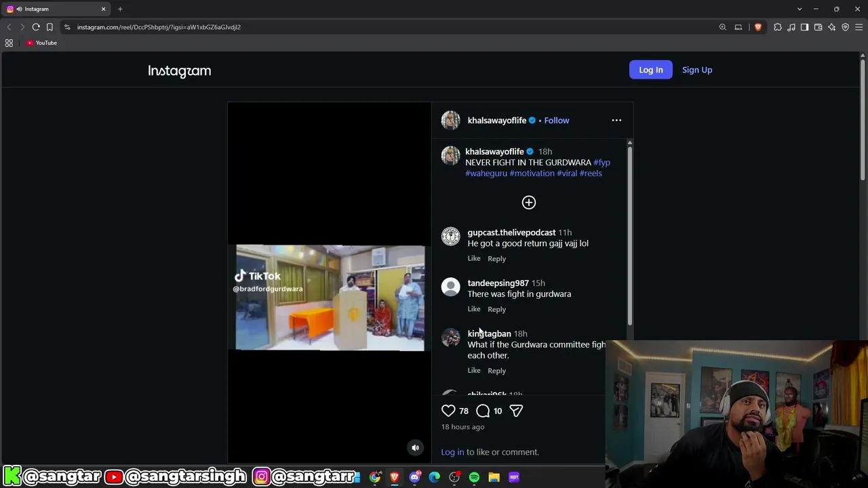Click the Log In button

point(651,70)
